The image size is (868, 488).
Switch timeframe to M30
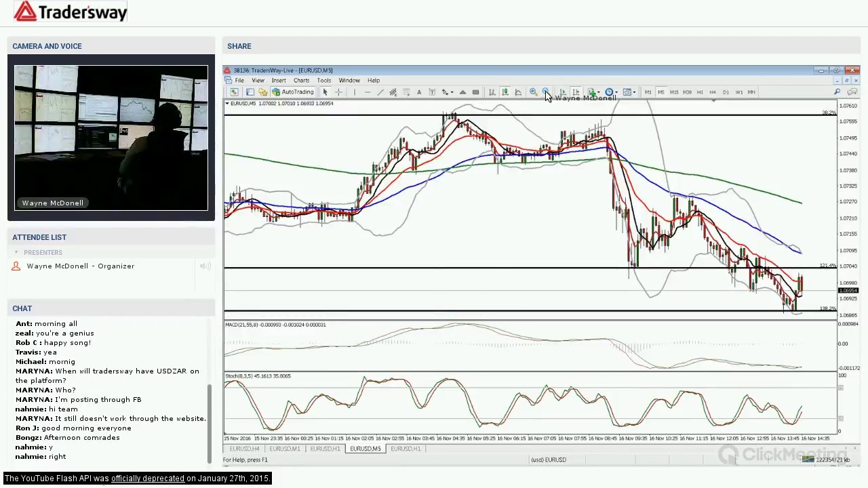pyautogui.click(x=687, y=91)
